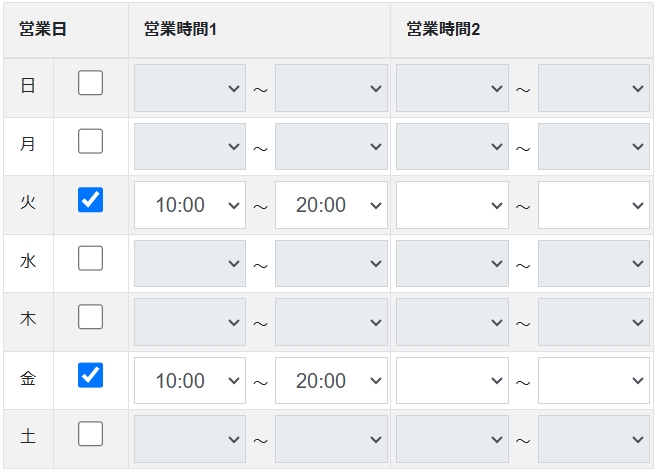The height and width of the screenshot is (475, 661).
Task: Open Tuesday's 営業時間1 start time dropdown
Action: coord(190,205)
